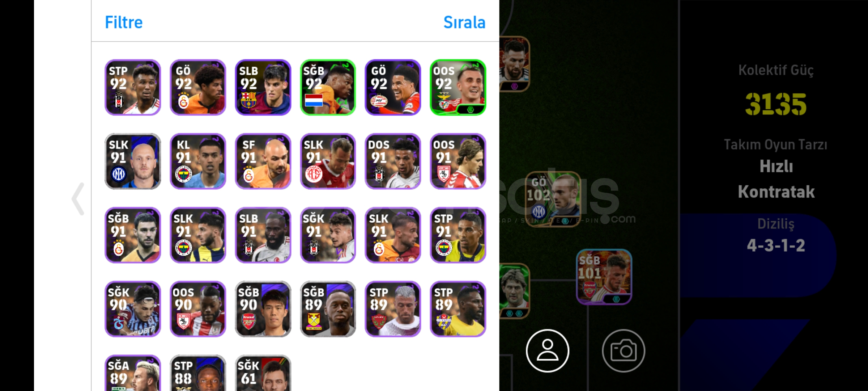
Task: Select the SĞB 101 Arsenal lineup card
Action: [x=604, y=277]
